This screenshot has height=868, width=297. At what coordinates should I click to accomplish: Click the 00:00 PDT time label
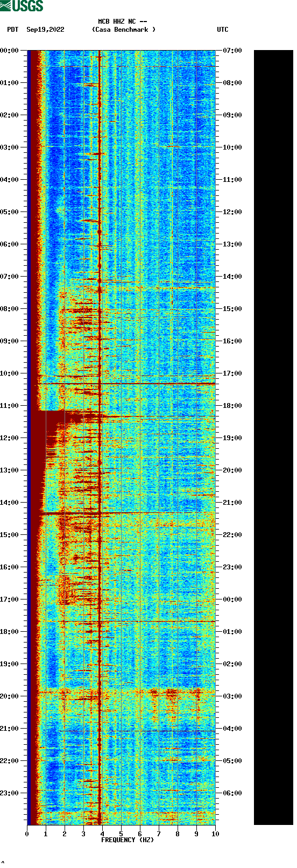tap(9, 51)
